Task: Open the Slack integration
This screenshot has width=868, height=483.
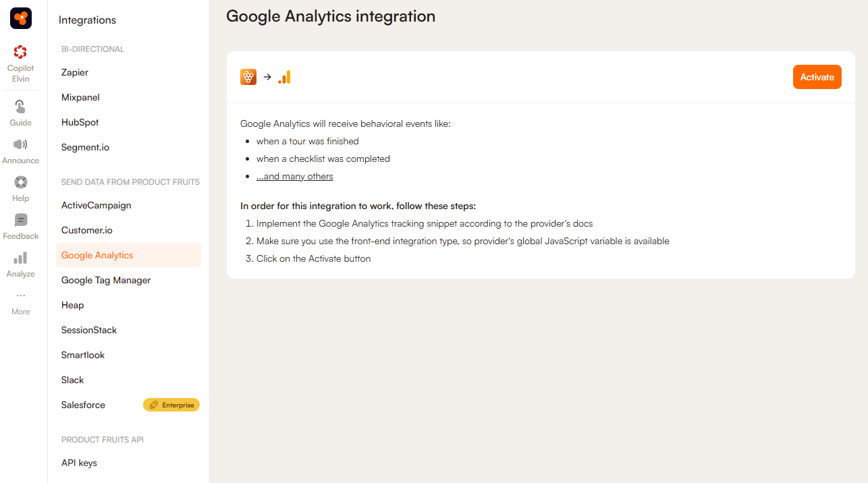Action: pyautogui.click(x=73, y=380)
